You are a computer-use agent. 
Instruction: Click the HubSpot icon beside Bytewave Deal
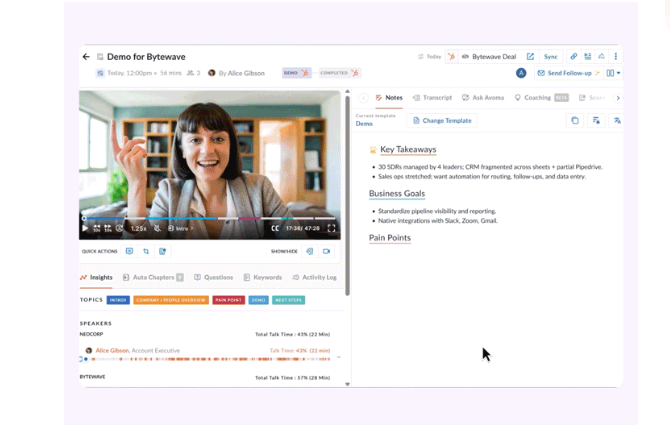pyautogui.click(x=451, y=56)
